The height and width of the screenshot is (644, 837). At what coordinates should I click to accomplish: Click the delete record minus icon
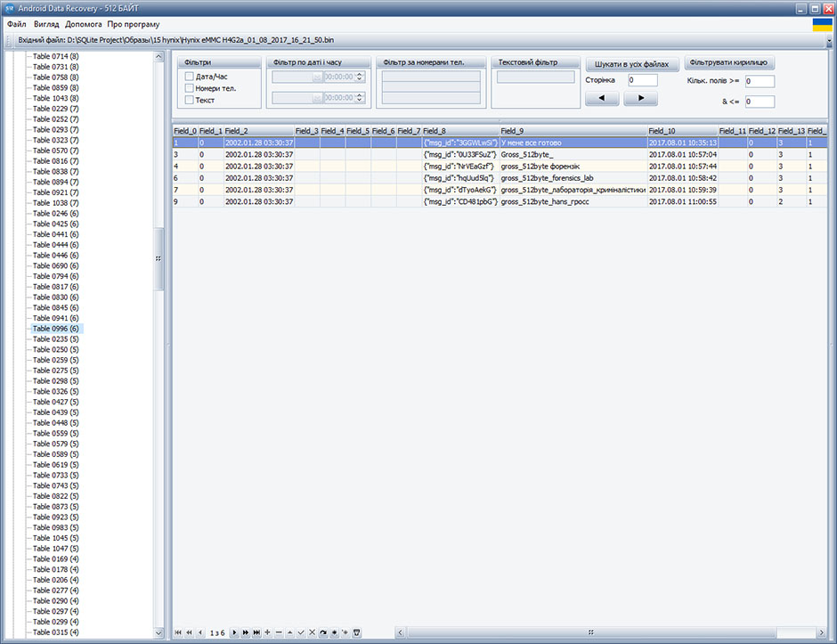point(279,632)
